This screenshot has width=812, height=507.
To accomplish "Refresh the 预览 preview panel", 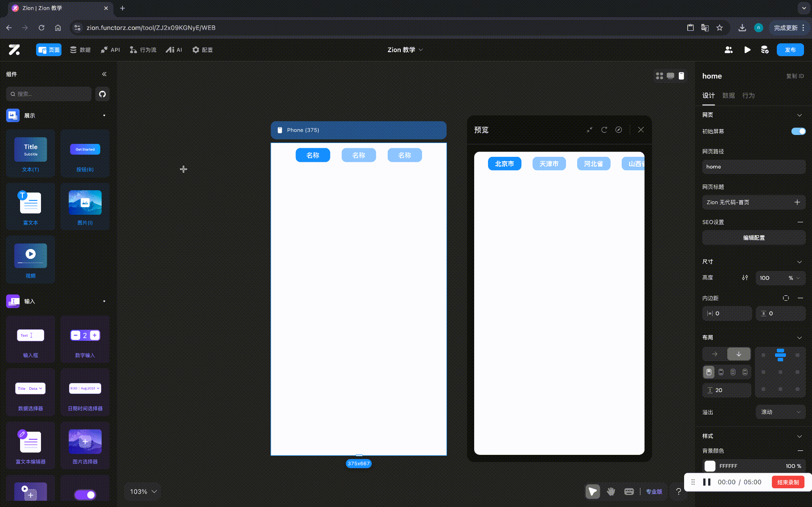I will [604, 130].
